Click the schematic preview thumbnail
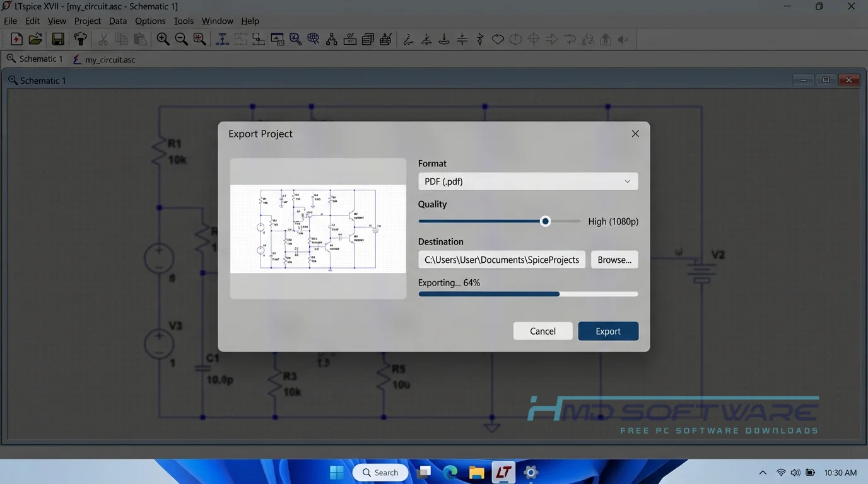 pos(318,229)
